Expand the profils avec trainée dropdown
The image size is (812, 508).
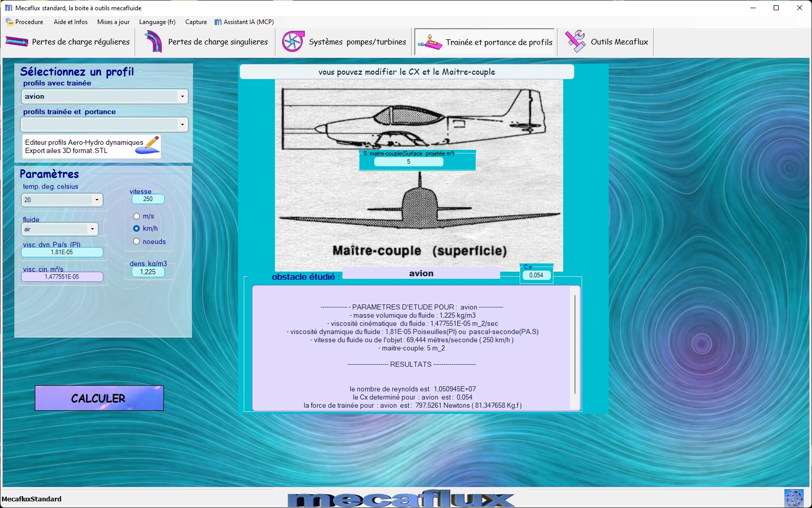coord(182,96)
